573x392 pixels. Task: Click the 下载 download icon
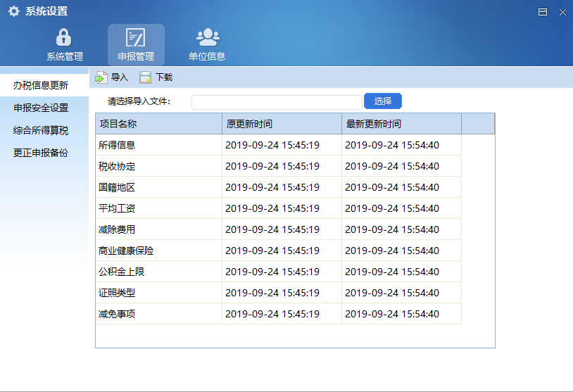(146, 77)
